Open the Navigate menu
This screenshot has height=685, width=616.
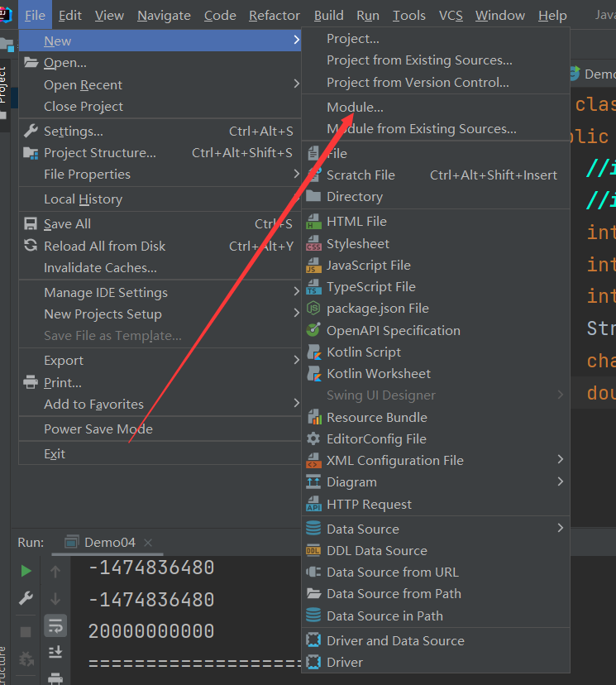point(164,16)
